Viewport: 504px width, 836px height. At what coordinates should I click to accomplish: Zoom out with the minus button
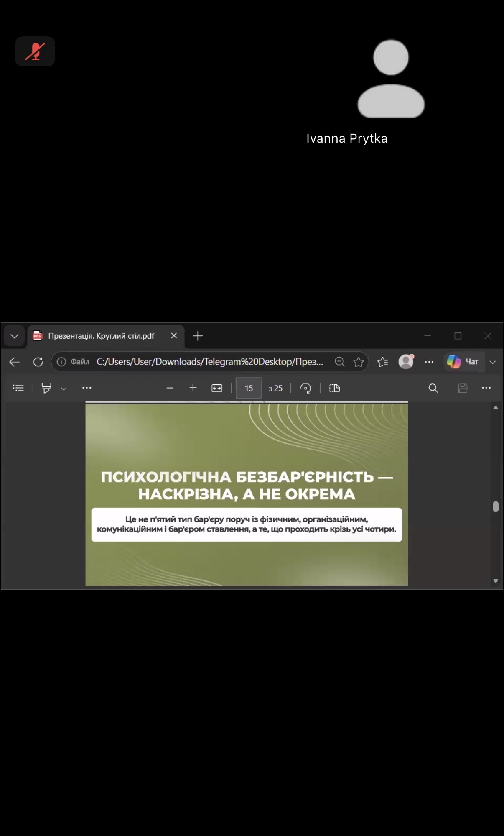(x=170, y=388)
